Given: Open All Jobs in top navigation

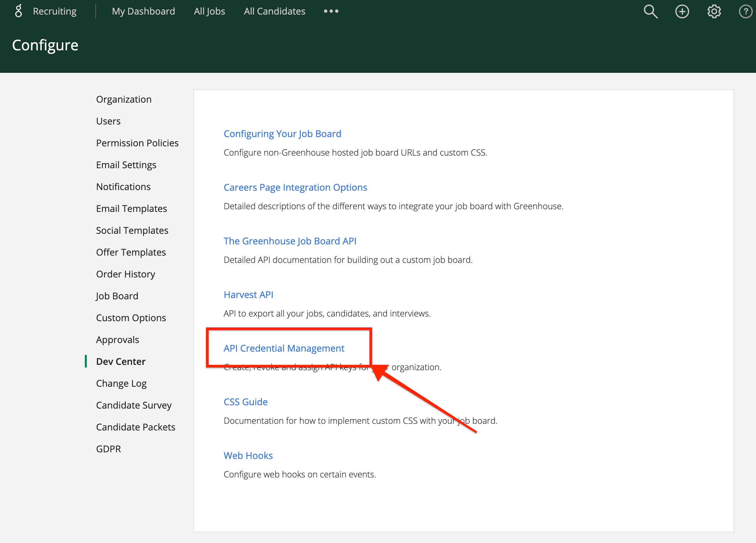Looking at the screenshot, I should pos(209,11).
